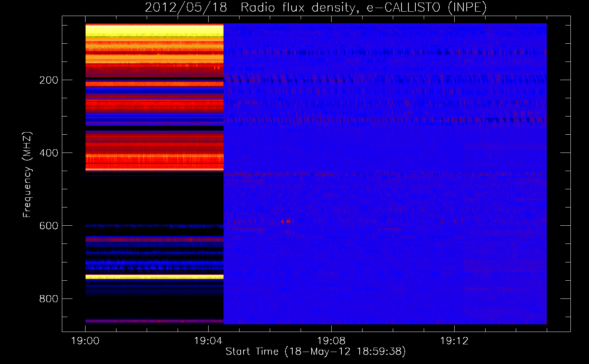The image size is (589, 364).
Task: Click the thin yellow band near 740 MHz
Action: [154, 277]
